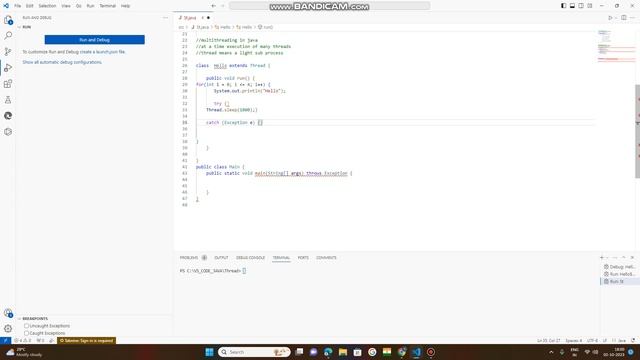Switch to the COMMENTS tab
The height and width of the screenshot is (360, 640).
pyautogui.click(x=326, y=258)
